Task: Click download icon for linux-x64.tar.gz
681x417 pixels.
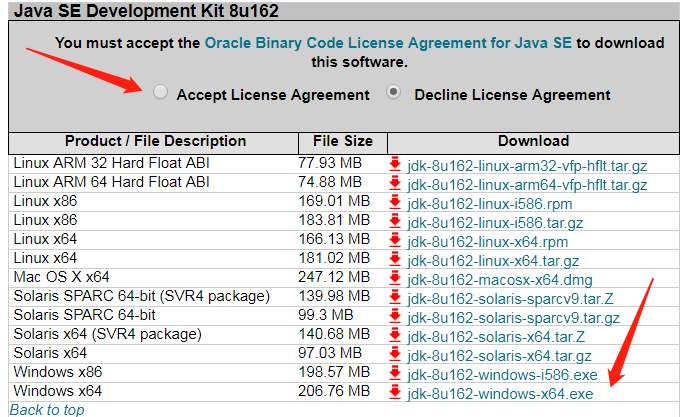Action: coord(395,259)
